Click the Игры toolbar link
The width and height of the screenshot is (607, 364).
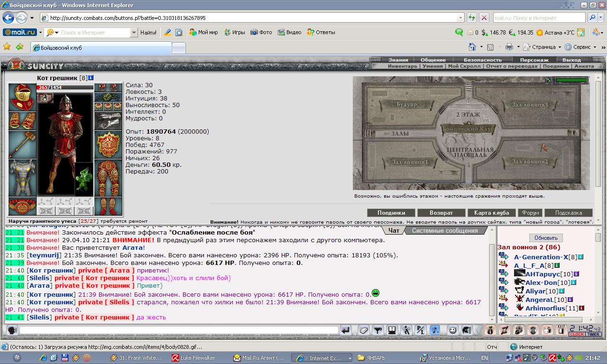click(x=234, y=33)
